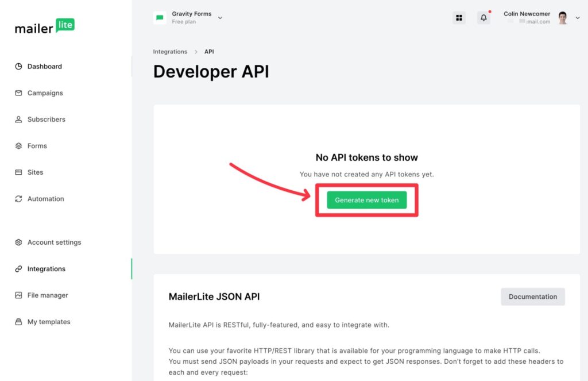Screen dimensions: 588x381
Task: Click the MailerLite JSON API heading
Action: point(214,297)
